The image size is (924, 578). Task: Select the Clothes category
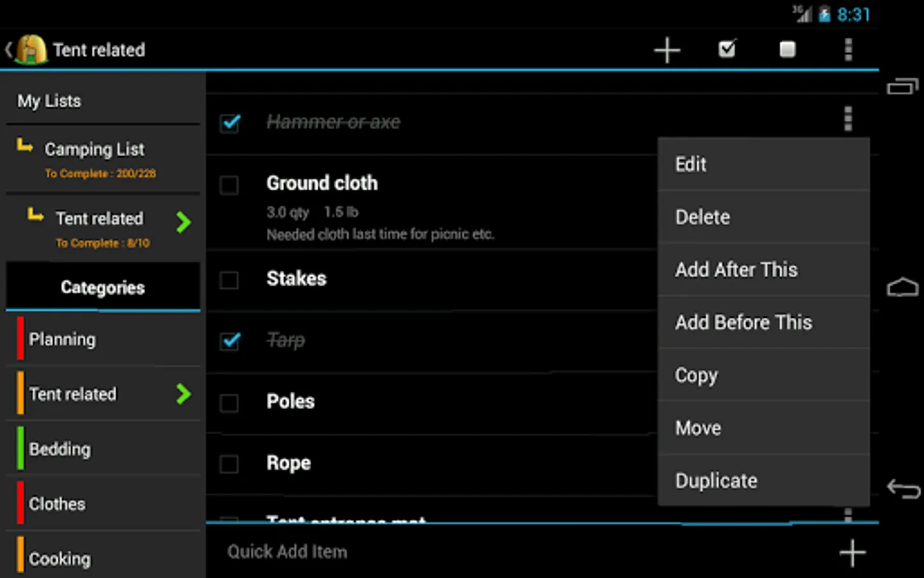[103, 504]
